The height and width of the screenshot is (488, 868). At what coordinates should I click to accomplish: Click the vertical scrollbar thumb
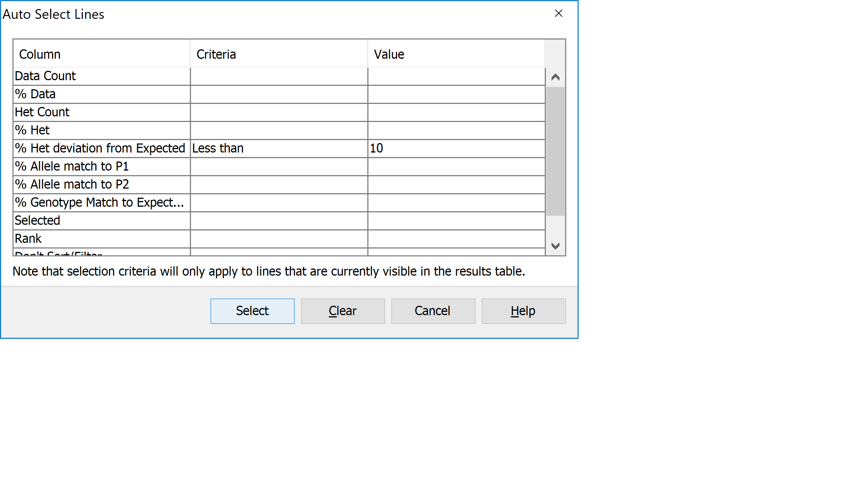(555, 151)
